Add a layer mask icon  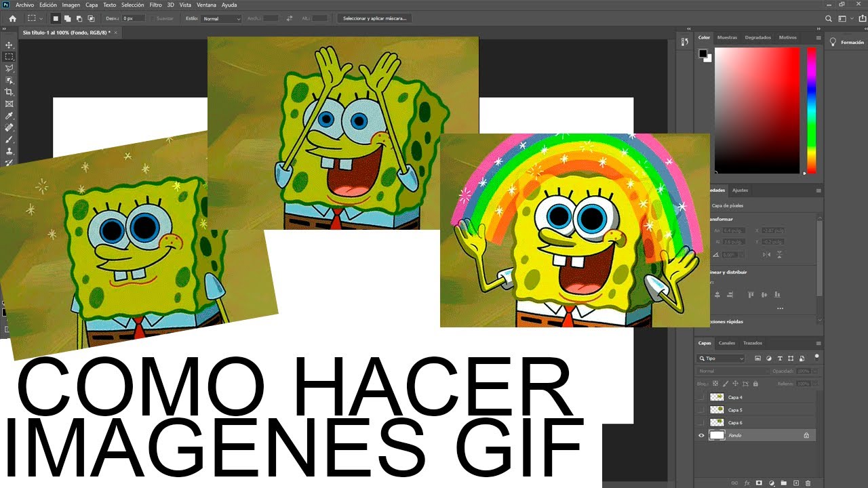pyautogui.click(x=759, y=483)
